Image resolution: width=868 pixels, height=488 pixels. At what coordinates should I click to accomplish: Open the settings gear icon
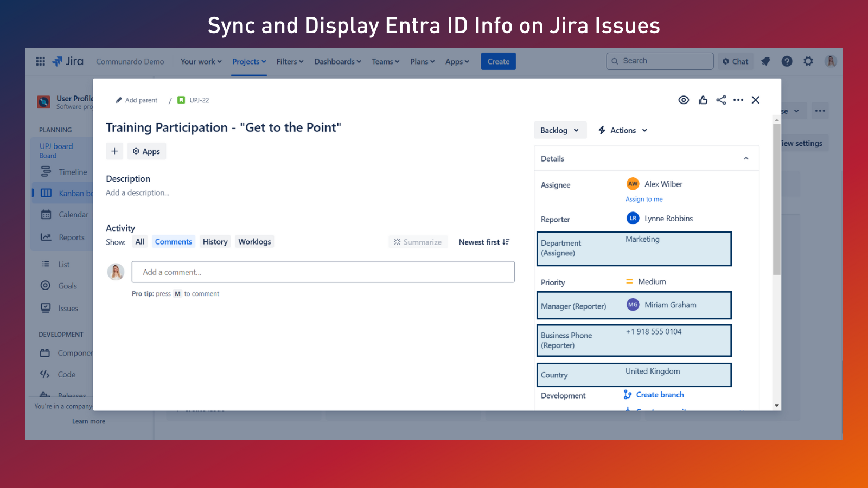tap(808, 61)
